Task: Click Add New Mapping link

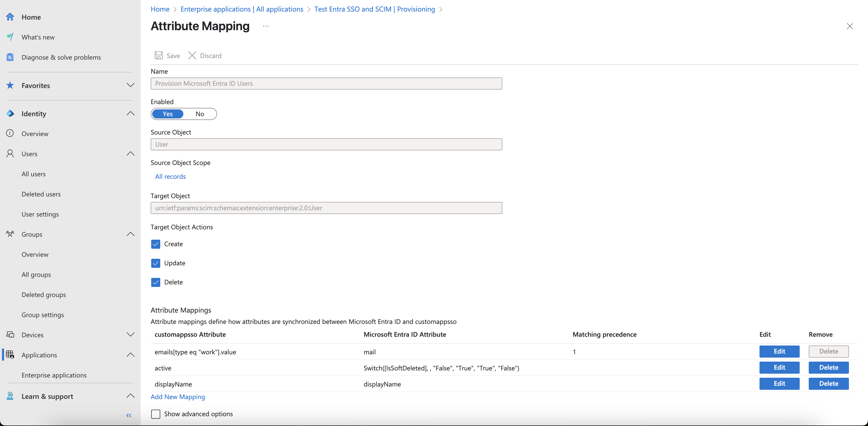Action: tap(178, 397)
